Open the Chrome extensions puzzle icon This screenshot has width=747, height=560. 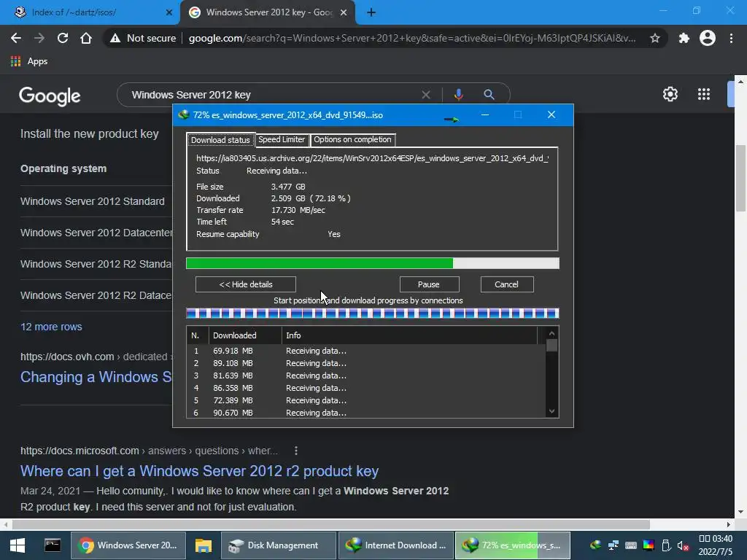(x=684, y=38)
